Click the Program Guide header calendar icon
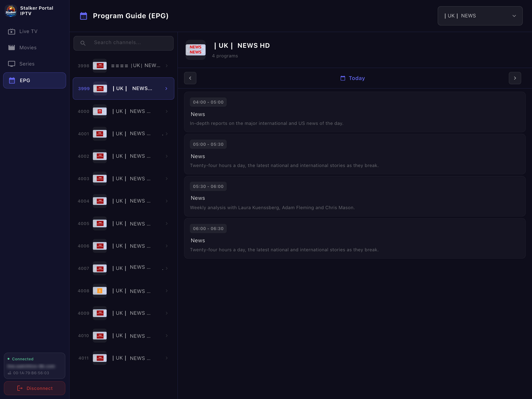This screenshot has width=532, height=399. click(x=84, y=16)
